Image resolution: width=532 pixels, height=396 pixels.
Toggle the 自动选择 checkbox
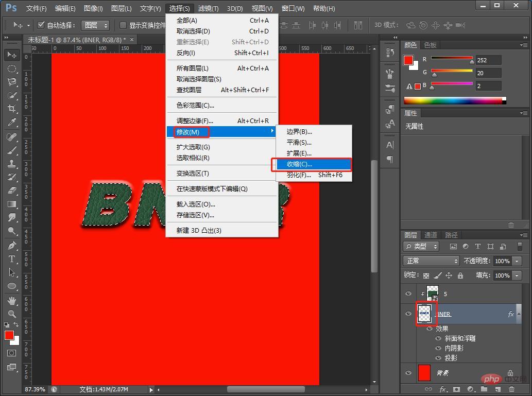[x=41, y=25]
